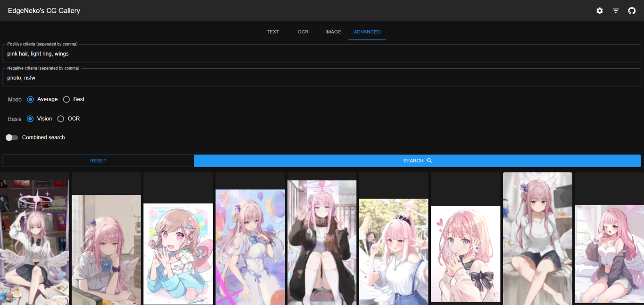Open the filter options icon

click(616, 11)
